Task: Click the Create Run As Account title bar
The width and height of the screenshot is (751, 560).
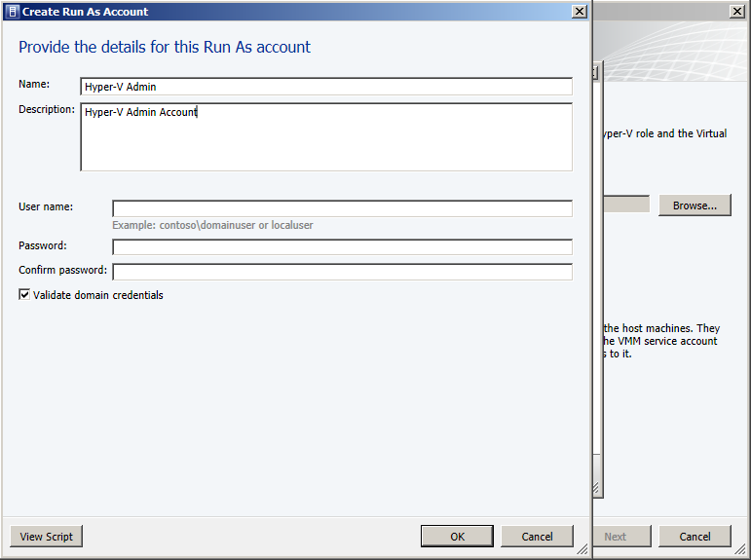Action: click(x=292, y=12)
